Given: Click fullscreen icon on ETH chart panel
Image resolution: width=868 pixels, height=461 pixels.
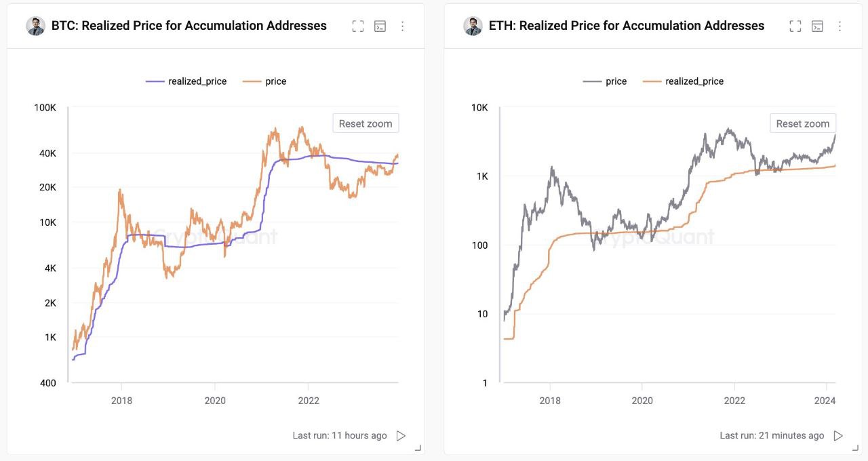Looking at the screenshot, I should pyautogui.click(x=795, y=26).
